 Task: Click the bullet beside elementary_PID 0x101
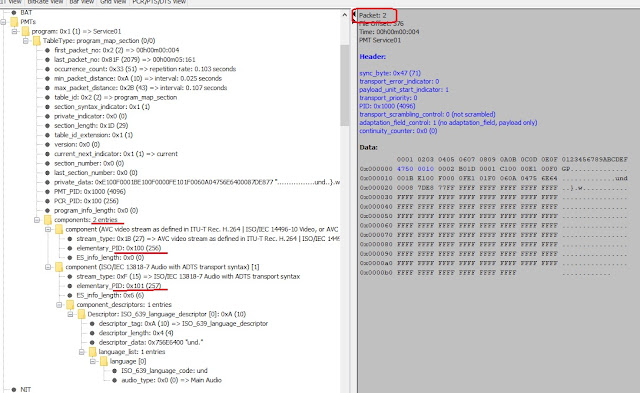point(70,286)
